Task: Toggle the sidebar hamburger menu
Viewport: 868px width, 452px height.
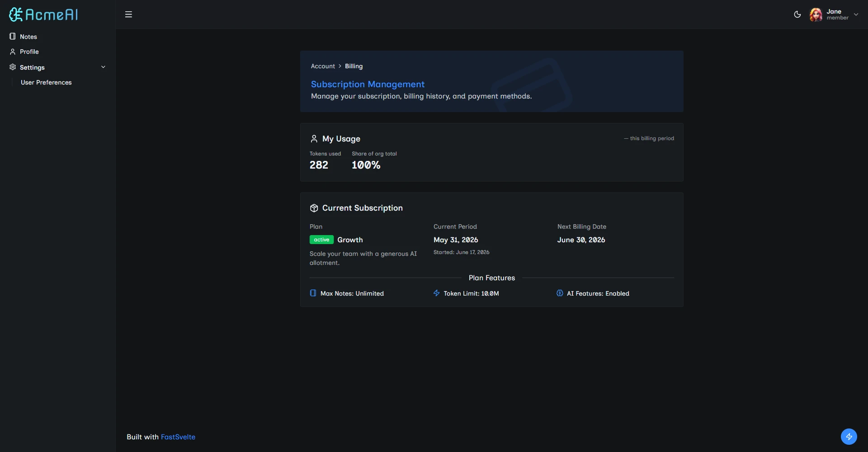Action: pyautogui.click(x=128, y=14)
